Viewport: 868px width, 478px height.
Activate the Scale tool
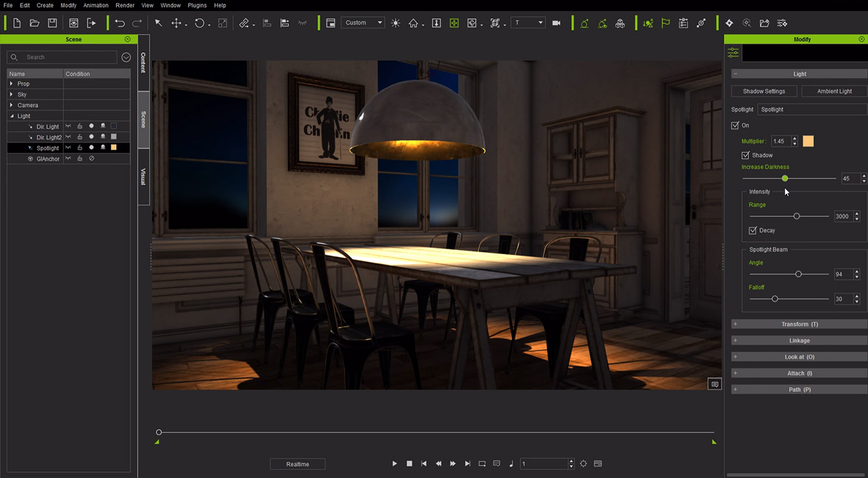pos(222,23)
